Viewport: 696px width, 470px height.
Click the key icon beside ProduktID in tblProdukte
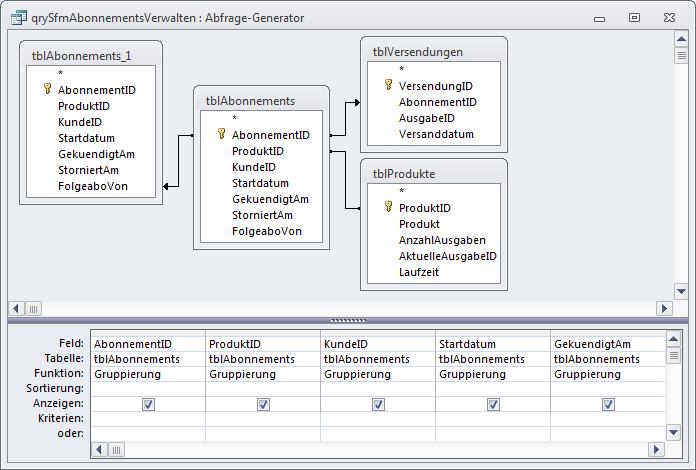[388, 208]
